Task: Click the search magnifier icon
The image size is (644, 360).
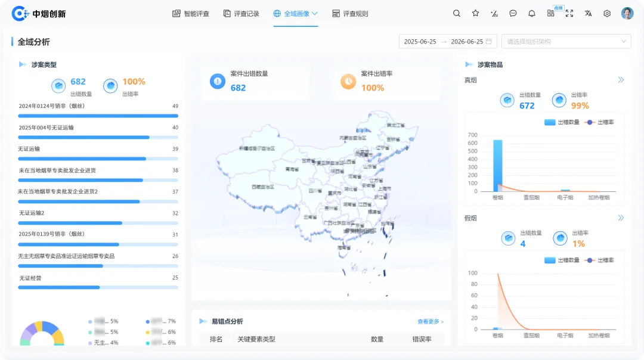Action: coord(456,14)
